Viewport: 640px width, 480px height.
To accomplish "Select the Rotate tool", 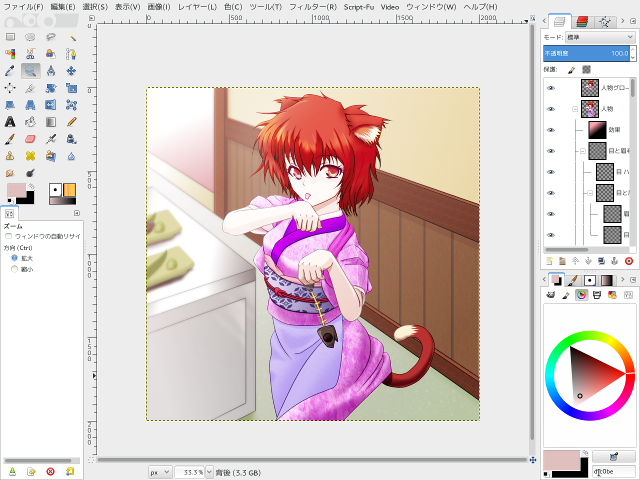I will (51, 88).
